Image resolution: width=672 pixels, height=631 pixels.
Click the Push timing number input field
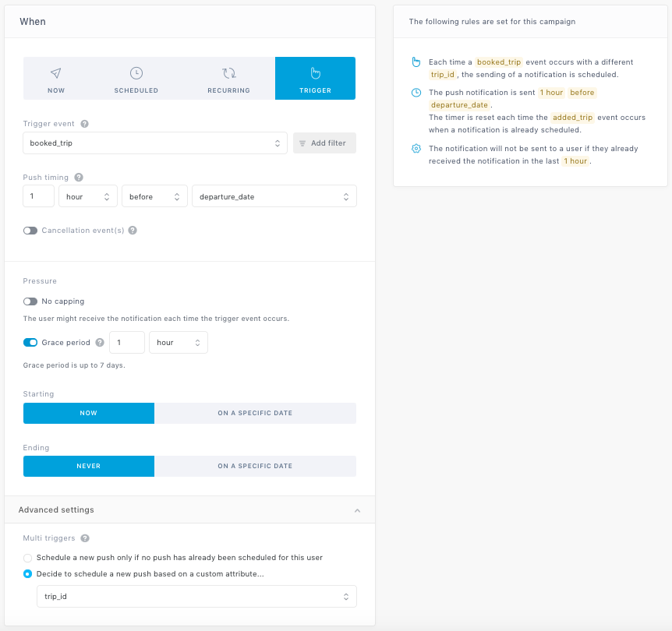coord(38,196)
